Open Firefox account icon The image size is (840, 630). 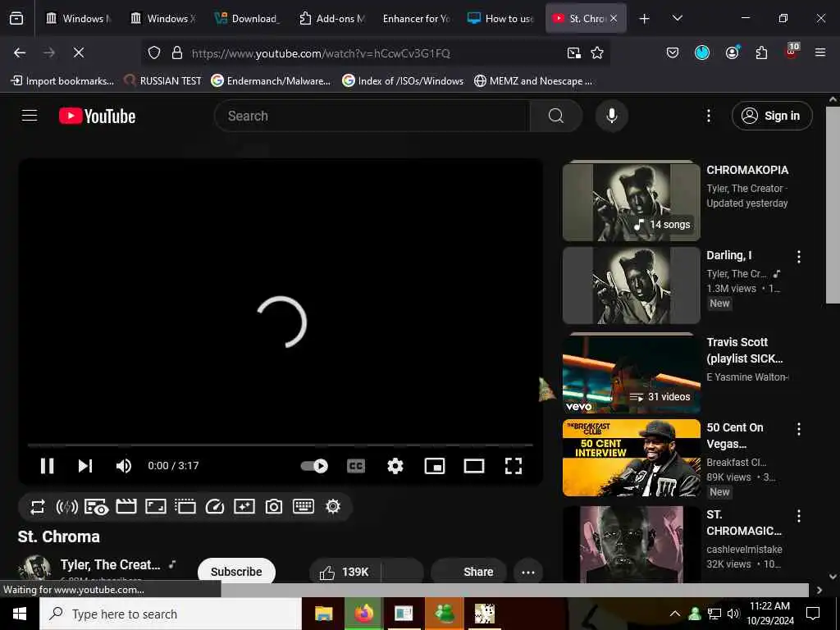tap(733, 52)
